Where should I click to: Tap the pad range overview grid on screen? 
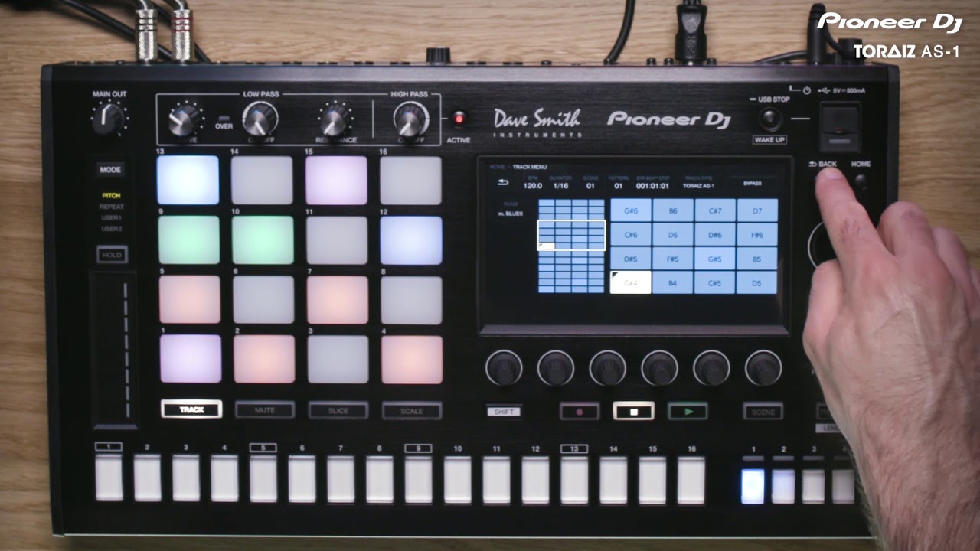pyautogui.click(x=571, y=246)
